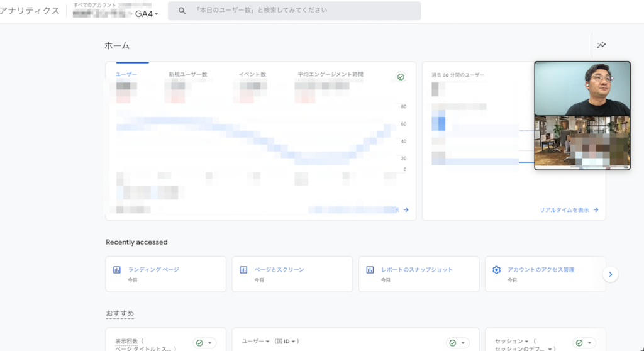644x351 pixels.
Task: Open the リアルタイムを表示 link
Action: click(x=569, y=210)
